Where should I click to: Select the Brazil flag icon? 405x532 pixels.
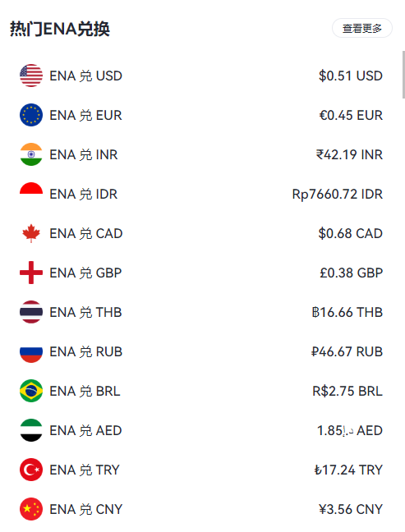[31, 391]
